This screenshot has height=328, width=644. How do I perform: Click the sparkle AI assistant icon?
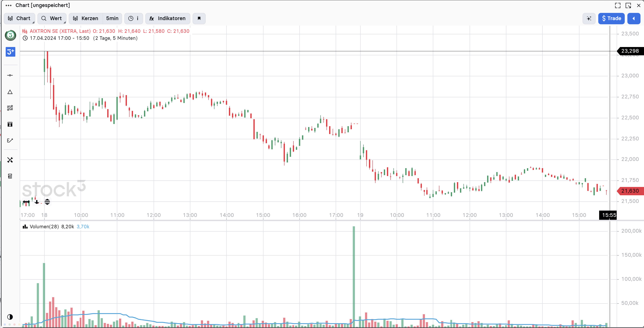[x=589, y=19]
